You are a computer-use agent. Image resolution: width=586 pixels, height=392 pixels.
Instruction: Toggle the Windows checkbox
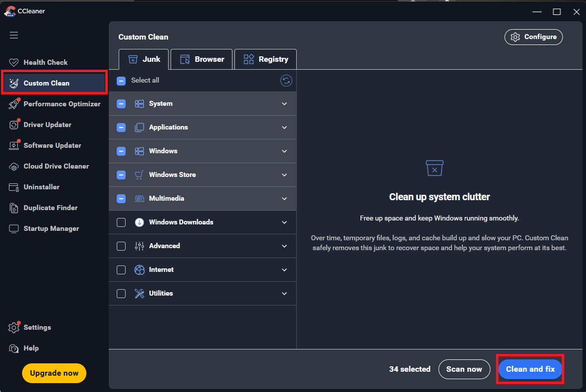tap(121, 151)
